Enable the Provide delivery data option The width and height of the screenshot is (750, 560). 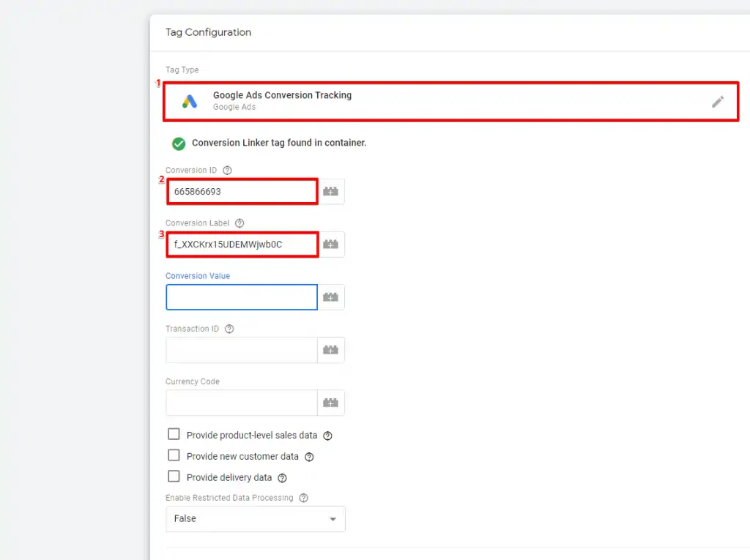click(174, 476)
